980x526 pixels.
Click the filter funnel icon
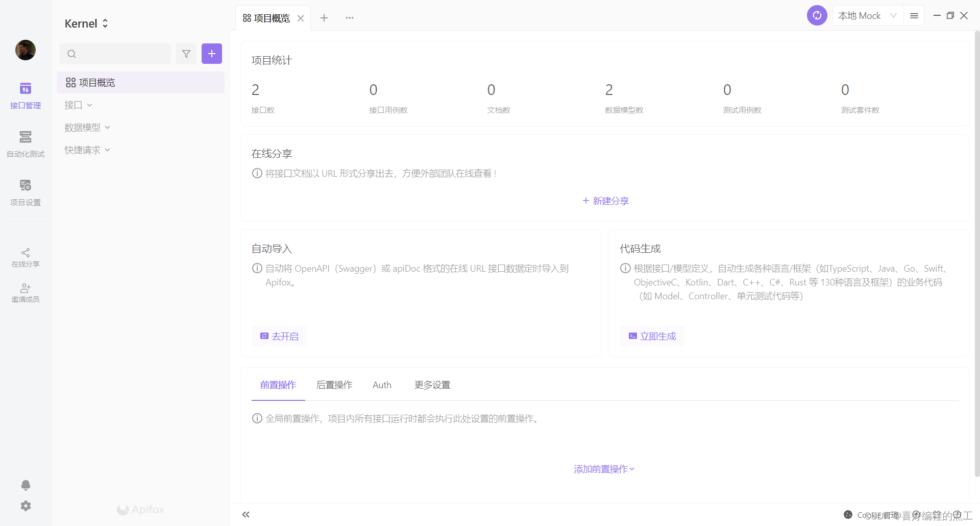coord(186,54)
